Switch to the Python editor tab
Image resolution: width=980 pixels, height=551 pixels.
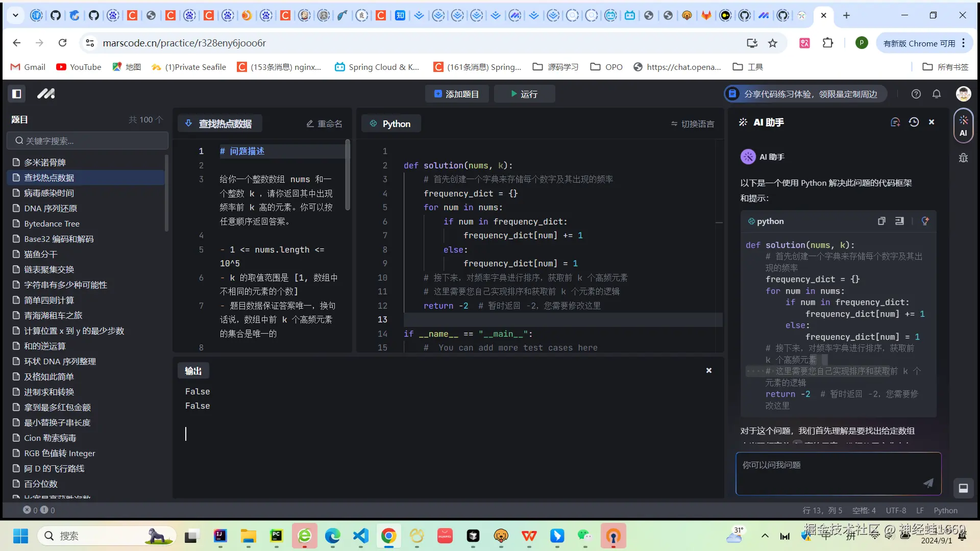coord(391,123)
